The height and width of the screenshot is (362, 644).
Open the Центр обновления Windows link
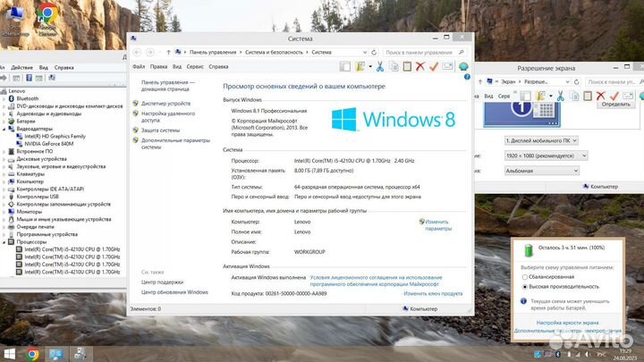click(x=174, y=292)
